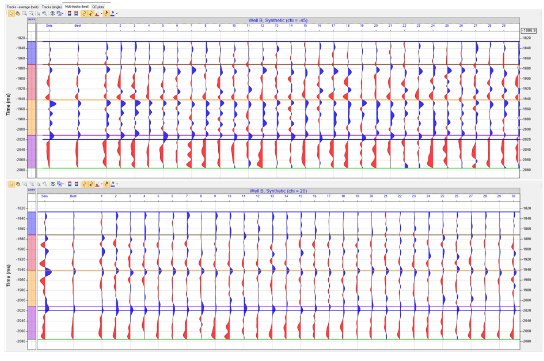Image resolution: width=544 pixels, height=361 pixels.
Task: Click the orange horizon line in lower panel
Action: [x=278, y=270]
